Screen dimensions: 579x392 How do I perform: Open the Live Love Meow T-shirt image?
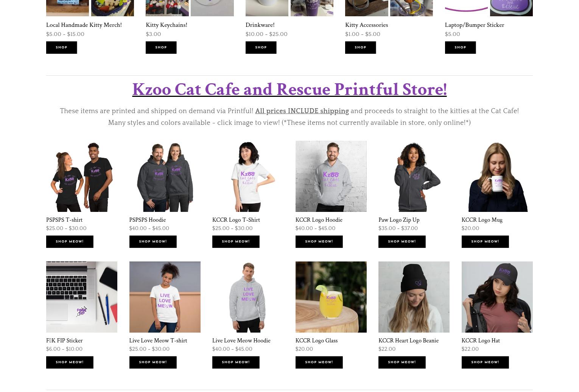(165, 297)
